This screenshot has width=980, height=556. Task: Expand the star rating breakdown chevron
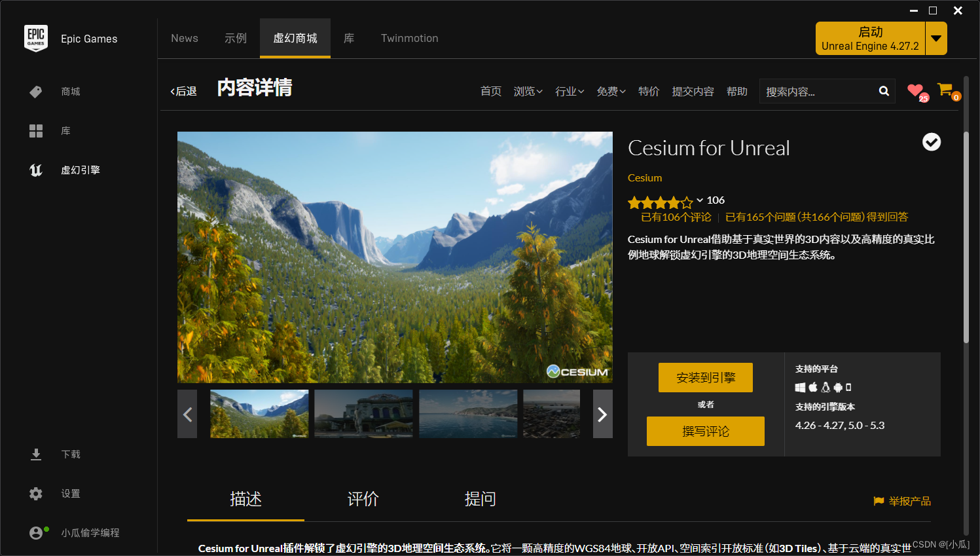700,200
